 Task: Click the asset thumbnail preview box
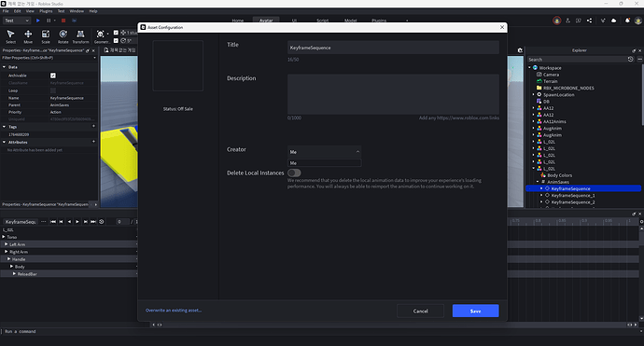[x=178, y=65]
